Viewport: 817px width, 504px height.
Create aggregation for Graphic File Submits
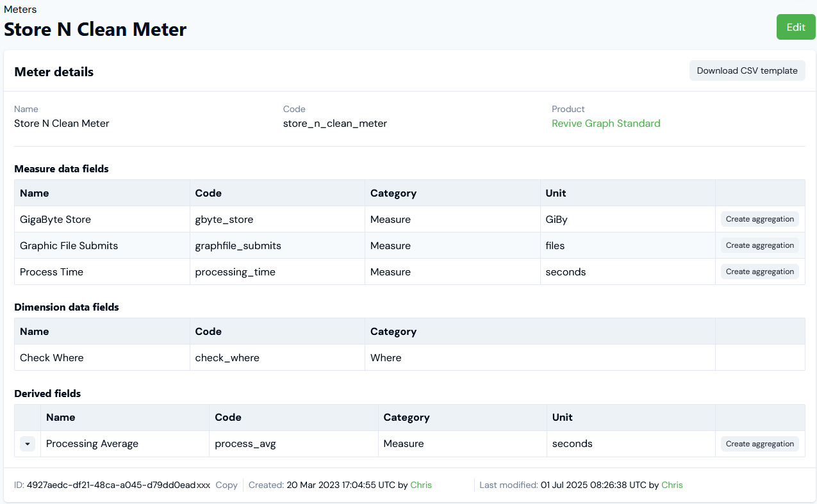pyautogui.click(x=760, y=245)
